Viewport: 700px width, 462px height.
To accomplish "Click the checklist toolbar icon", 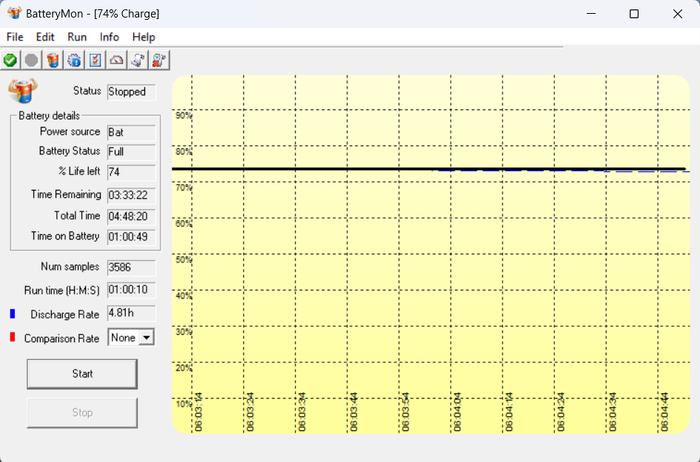I will 96,60.
